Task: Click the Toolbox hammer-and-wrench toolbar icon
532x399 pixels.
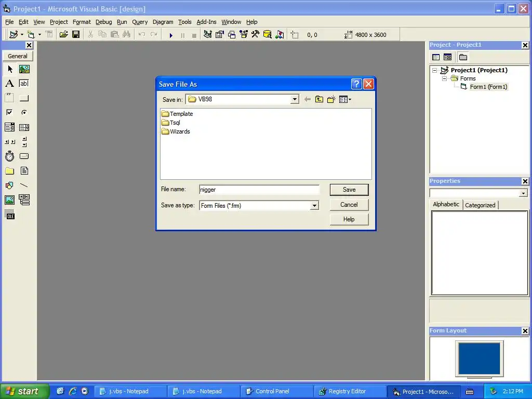Action: pyautogui.click(x=256, y=35)
